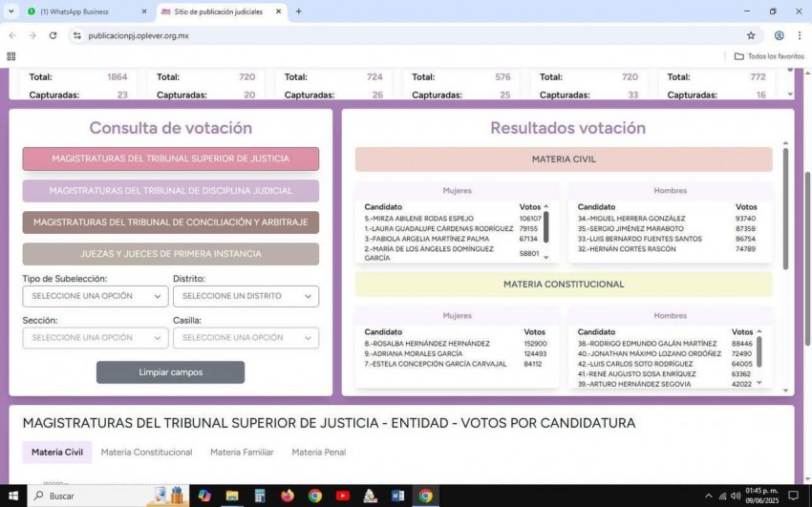Launch Word from the taskbar
The image size is (812, 507).
tap(397, 496)
